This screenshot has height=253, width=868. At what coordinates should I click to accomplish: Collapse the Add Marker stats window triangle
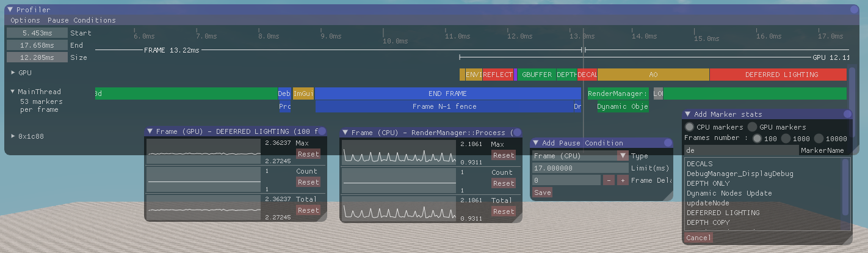click(687, 114)
